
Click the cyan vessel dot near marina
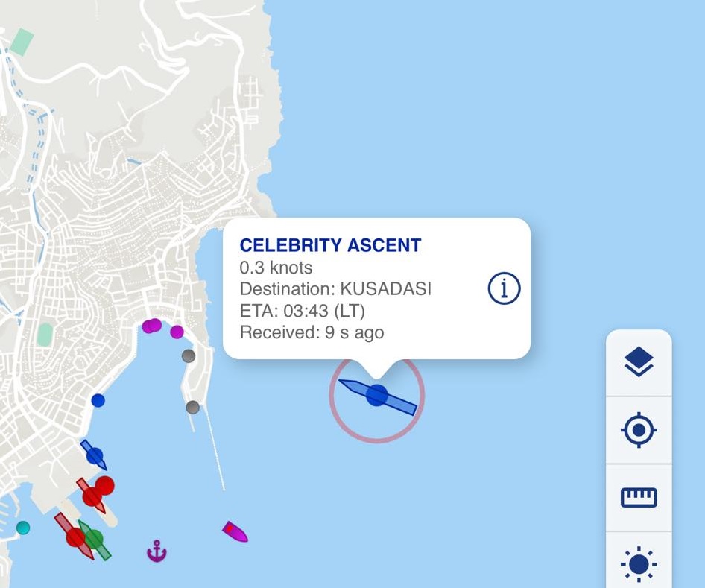click(x=23, y=528)
